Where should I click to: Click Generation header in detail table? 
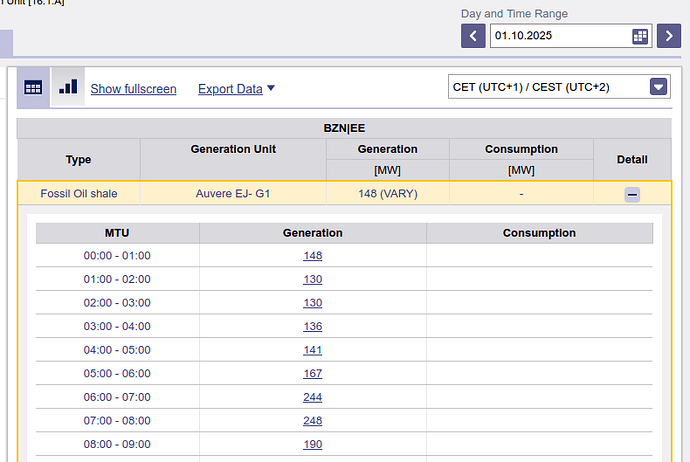point(312,233)
